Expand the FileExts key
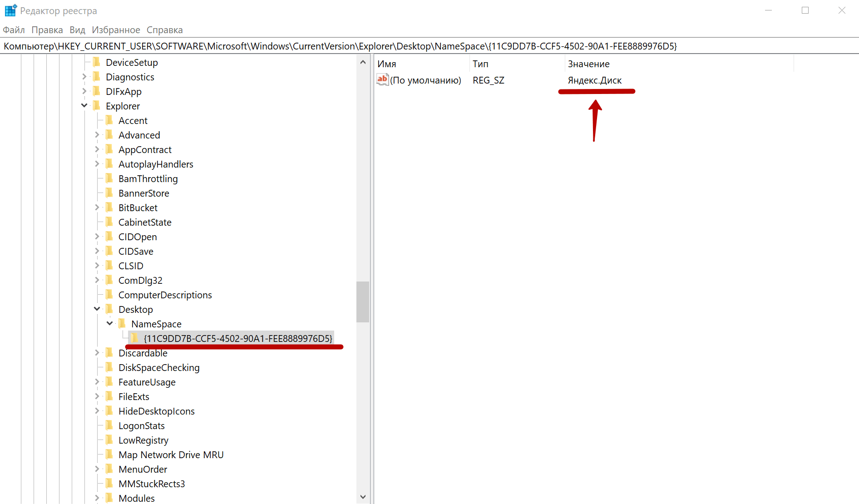859x504 pixels. point(97,396)
